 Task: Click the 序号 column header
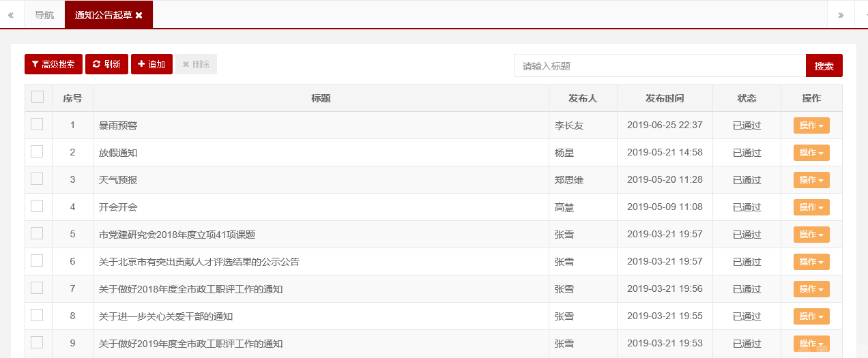[x=72, y=98]
